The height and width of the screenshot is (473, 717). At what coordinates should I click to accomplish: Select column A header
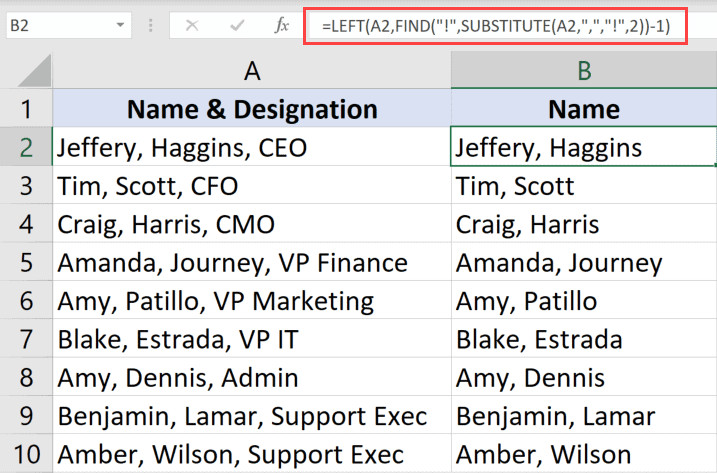click(x=251, y=69)
